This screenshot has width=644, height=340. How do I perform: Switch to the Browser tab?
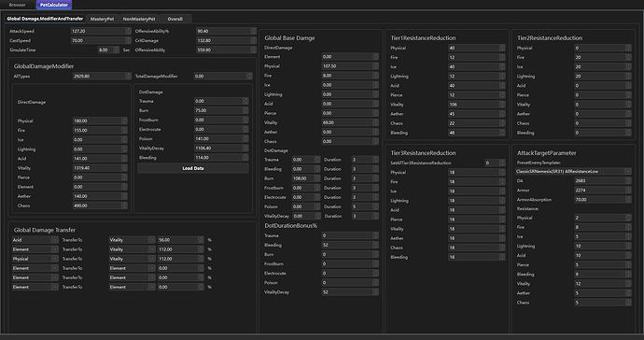17,5
